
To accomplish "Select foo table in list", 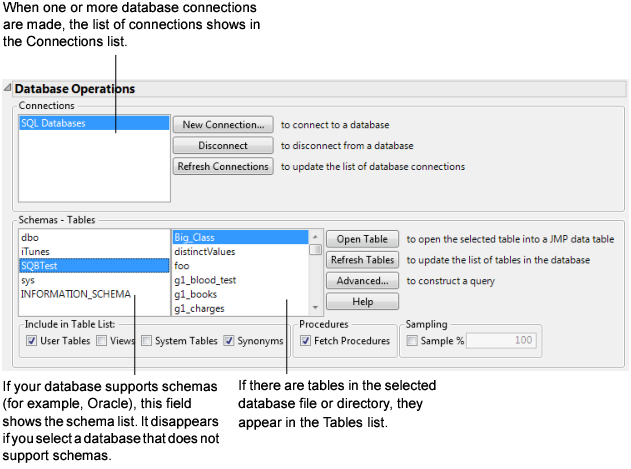I will [x=240, y=266].
